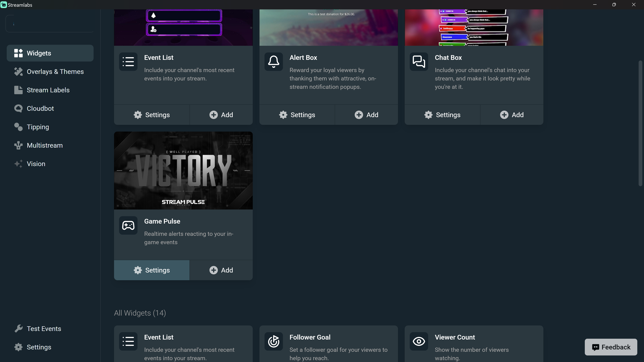This screenshot has height=362, width=644.
Task: Click the vertical scrollbar on the right
Action: (x=640, y=123)
